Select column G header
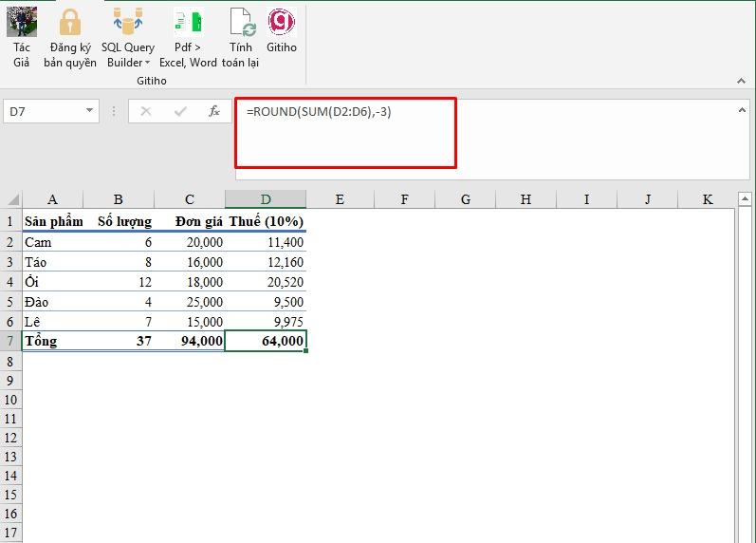 pos(466,198)
